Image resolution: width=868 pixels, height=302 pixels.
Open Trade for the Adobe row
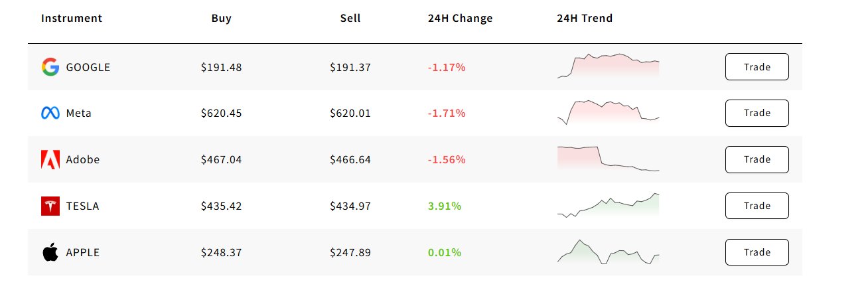point(757,159)
